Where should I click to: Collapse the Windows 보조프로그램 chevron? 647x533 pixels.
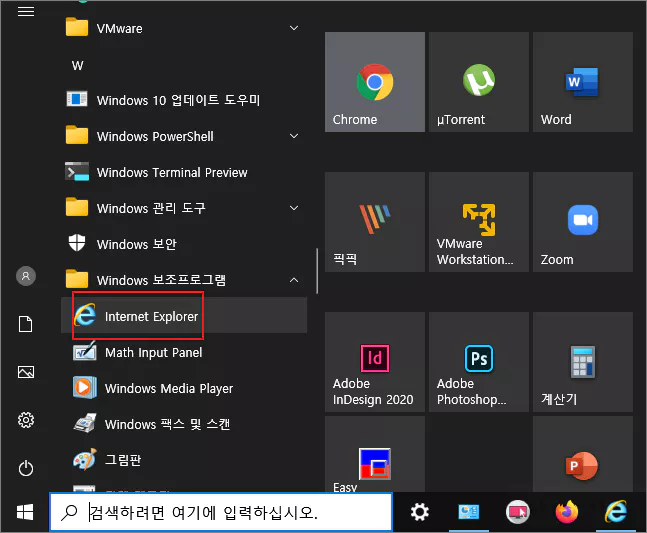(x=294, y=280)
